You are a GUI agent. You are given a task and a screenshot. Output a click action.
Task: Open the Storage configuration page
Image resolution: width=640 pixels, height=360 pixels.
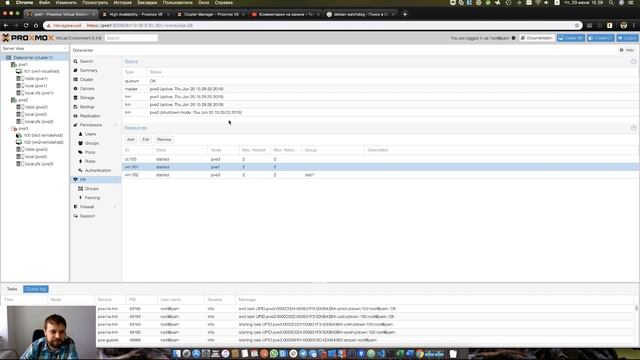point(87,98)
